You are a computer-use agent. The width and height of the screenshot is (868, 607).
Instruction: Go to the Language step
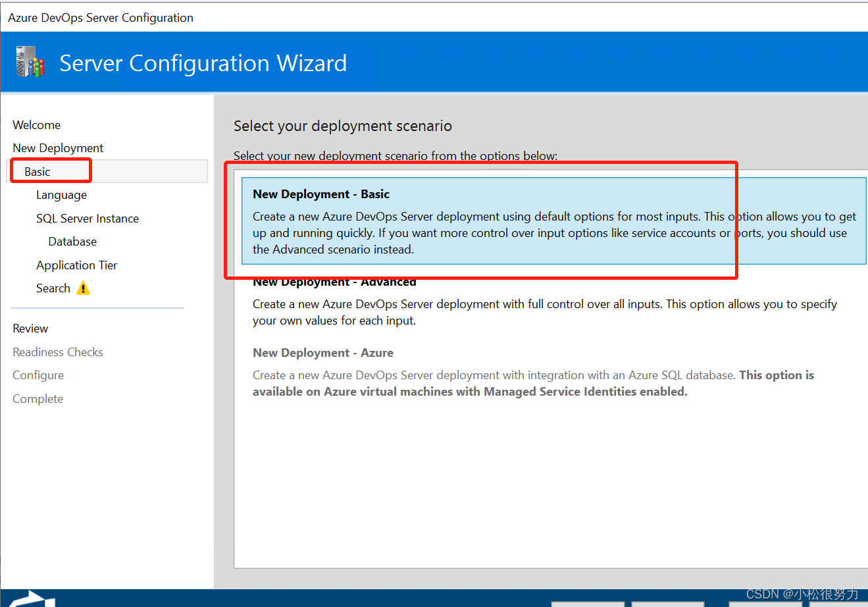(x=61, y=195)
